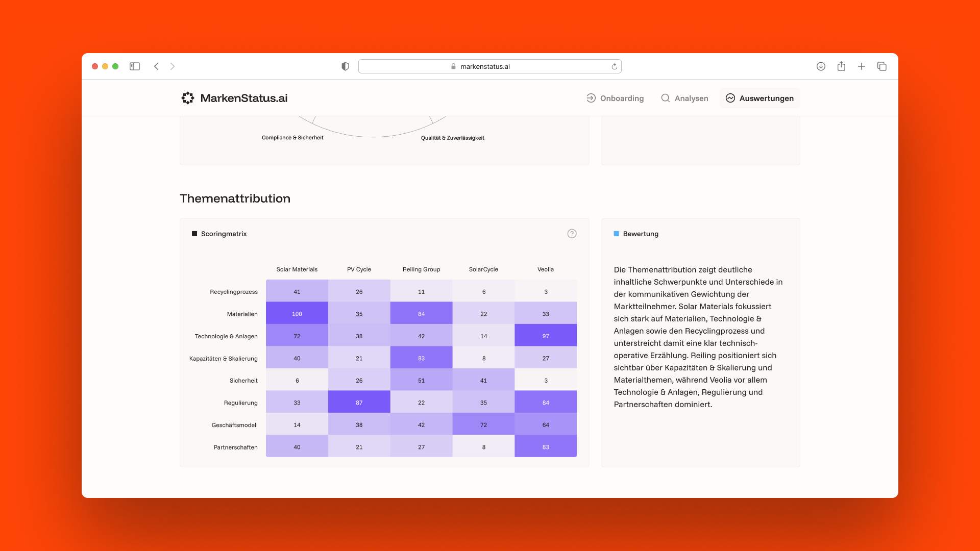Open the Onboarding tab
The image size is (980, 551).
(615, 98)
